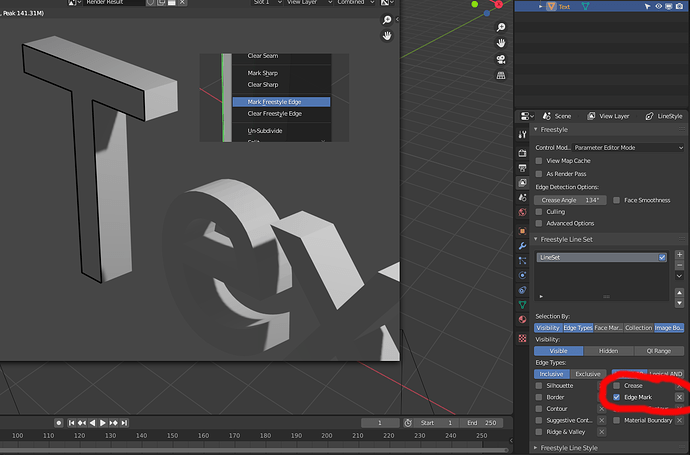
Task: Toggle the LineSet enabled checkbox
Action: [x=662, y=257]
